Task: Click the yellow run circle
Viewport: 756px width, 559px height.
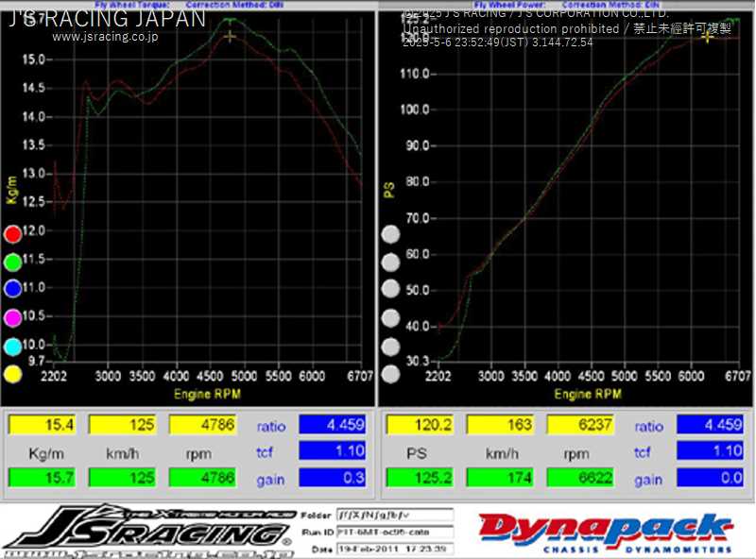Action: [x=13, y=374]
